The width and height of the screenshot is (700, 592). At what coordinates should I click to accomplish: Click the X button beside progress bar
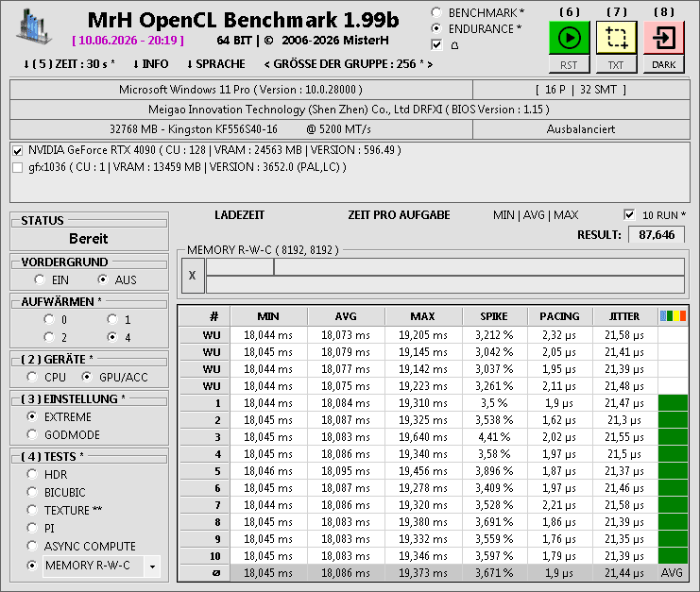(193, 276)
